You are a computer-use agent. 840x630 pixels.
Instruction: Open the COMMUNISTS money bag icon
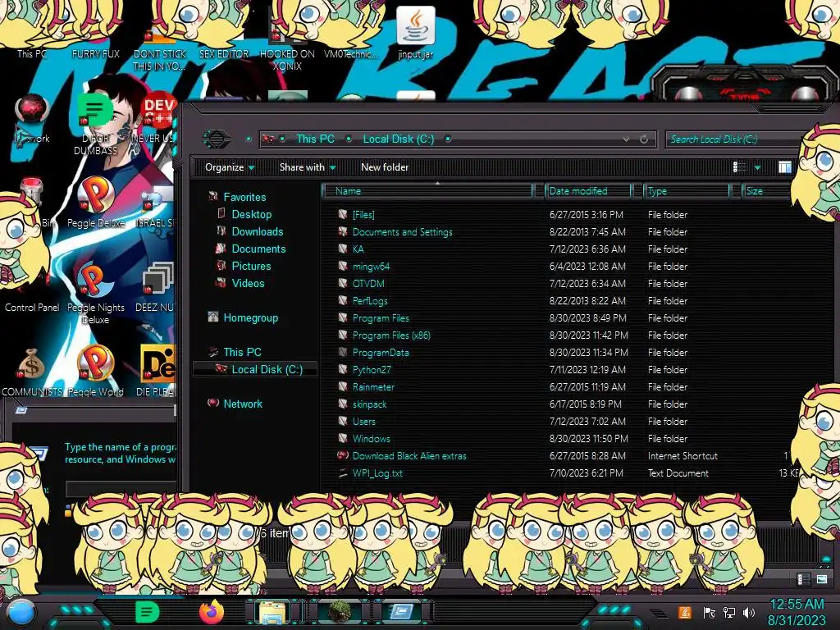tap(32, 372)
